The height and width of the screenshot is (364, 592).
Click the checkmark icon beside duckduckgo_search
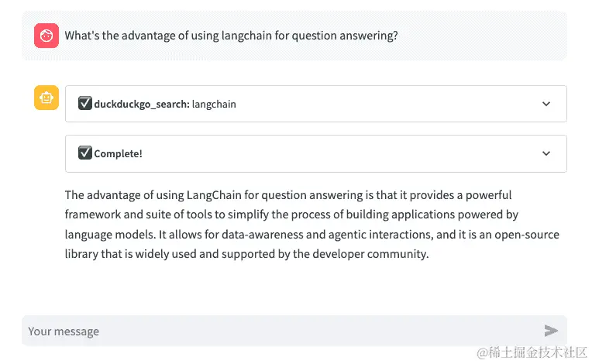click(x=85, y=103)
